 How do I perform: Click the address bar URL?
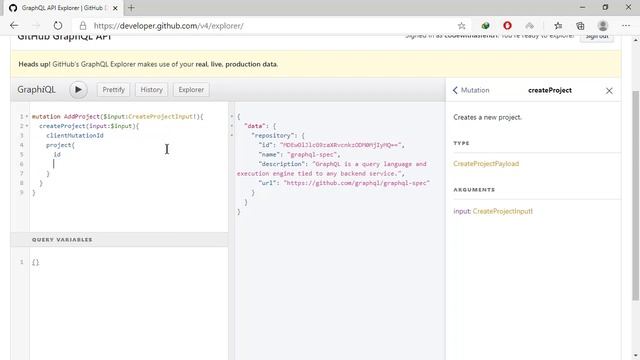coord(169,26)
